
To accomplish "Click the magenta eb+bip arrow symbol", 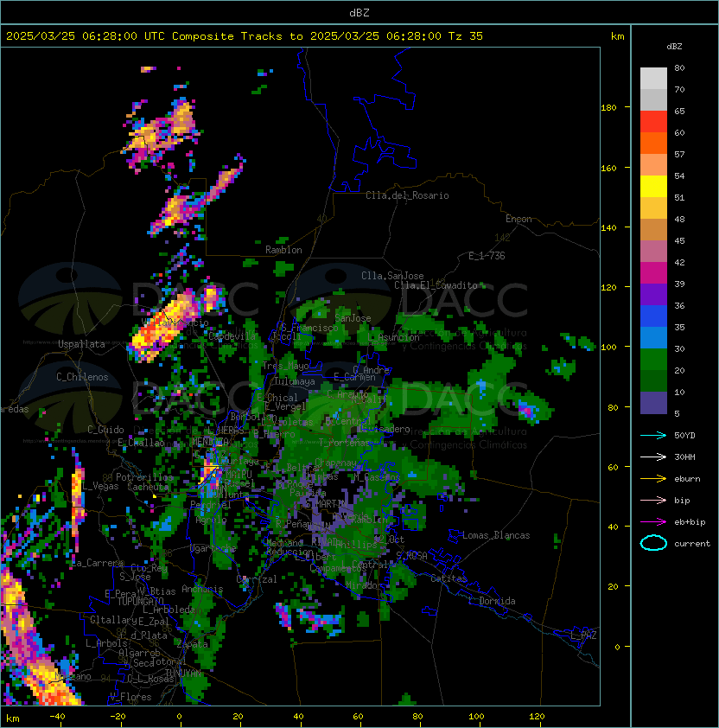I will [653, 522].
